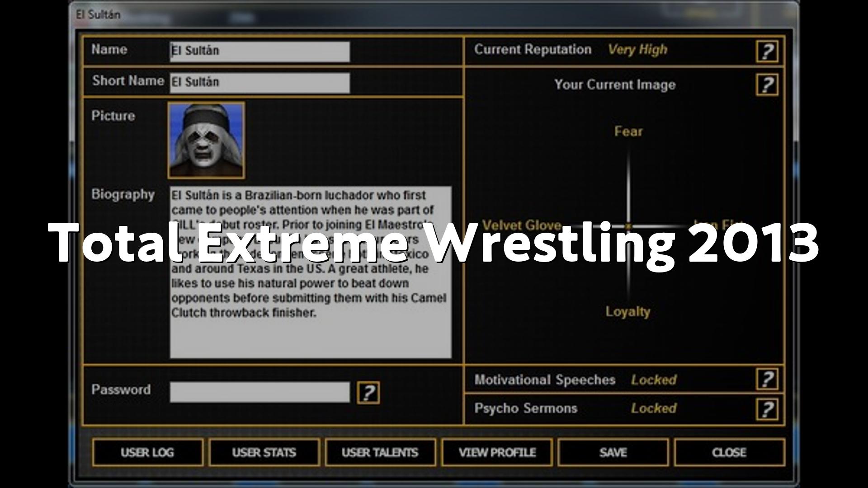
Task: Save the user details
Action: click(x=613, y=452)
